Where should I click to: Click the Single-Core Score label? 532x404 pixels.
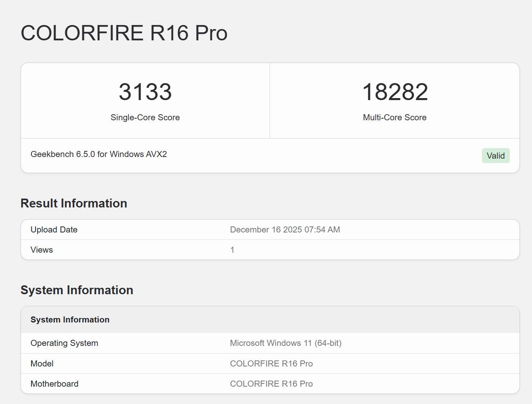(x=145, y=117)
